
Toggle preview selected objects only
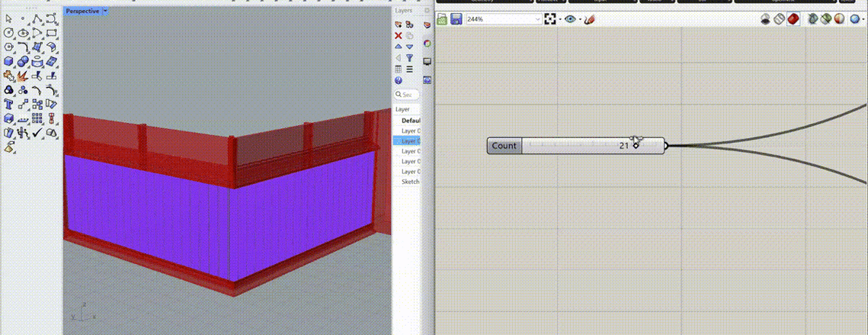tap(812, 19)
